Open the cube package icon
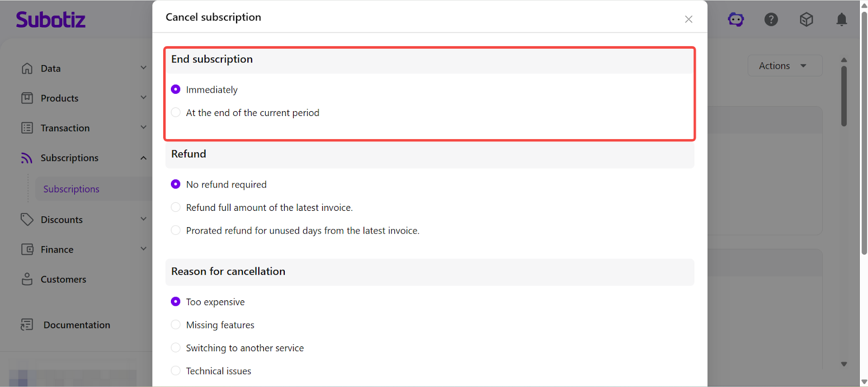This screenshot has width=868, height=387. pos(806,20)
